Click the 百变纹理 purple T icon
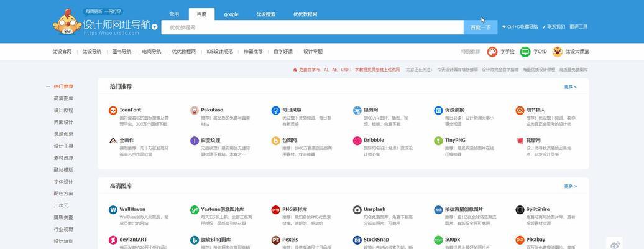 [x=195, y=140]
